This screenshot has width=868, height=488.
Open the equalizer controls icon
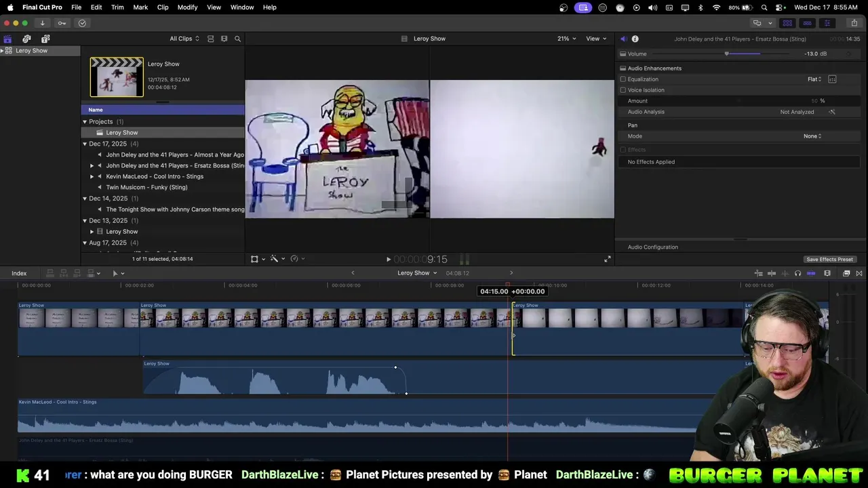(832, 79)
